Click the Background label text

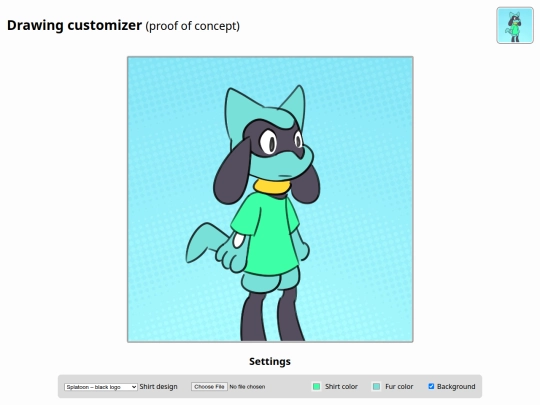coord(456,386)
